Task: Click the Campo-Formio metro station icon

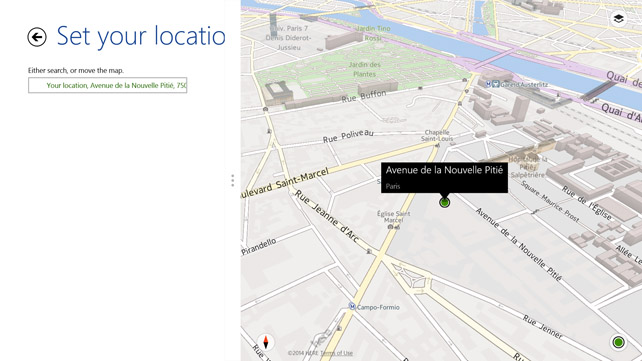Action: pos(352,306)
